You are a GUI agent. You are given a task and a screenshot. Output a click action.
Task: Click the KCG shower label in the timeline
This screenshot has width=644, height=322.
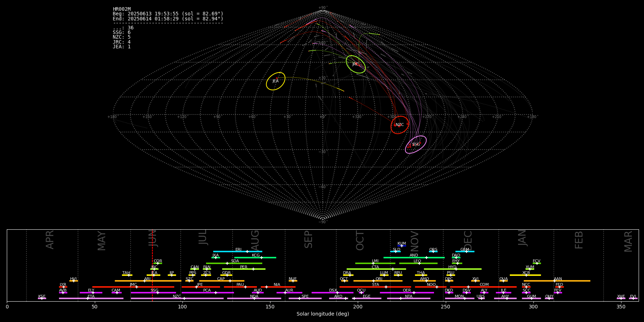pyautogui.click(x=256, y=255)
